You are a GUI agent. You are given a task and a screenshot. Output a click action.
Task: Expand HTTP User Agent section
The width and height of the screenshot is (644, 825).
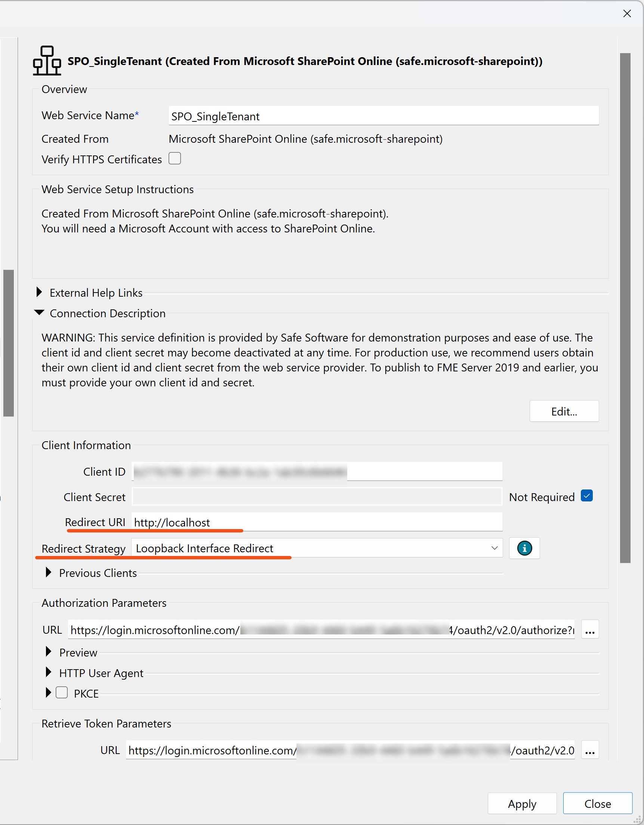click(48, 673)
